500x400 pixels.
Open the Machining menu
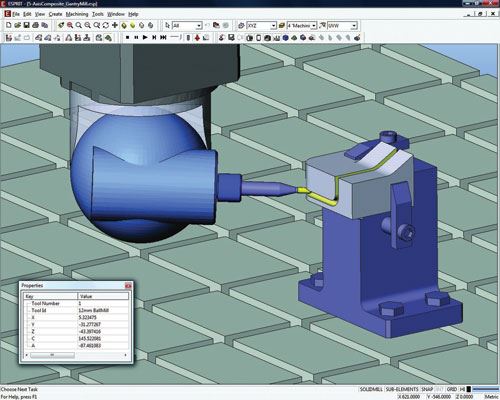click(77, 14)
